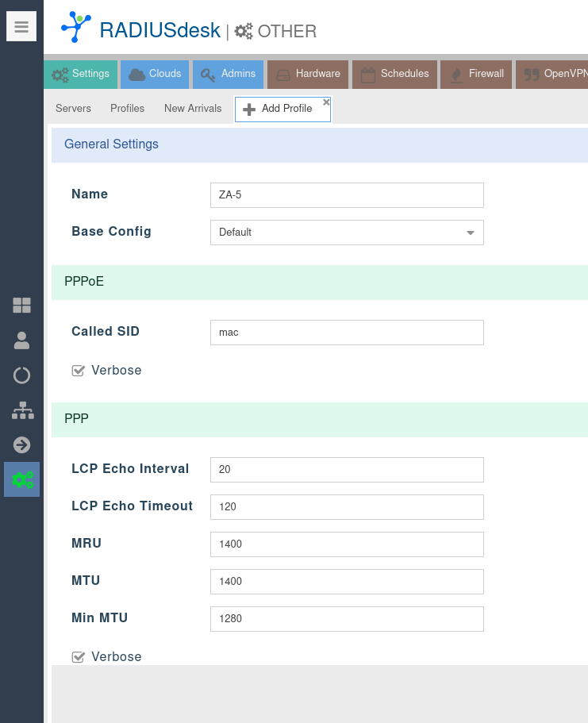Switch to the Clouds tab

156,74
